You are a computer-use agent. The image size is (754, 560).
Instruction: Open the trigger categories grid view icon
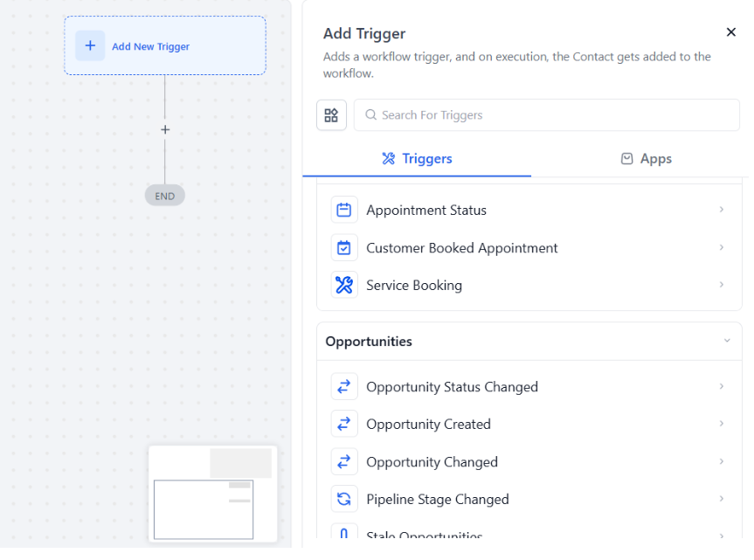click(331, 115)
